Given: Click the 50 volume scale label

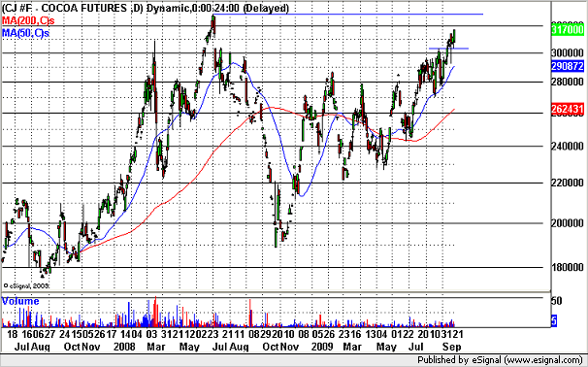Looking at the screenshot, I should click(x=557, y=301).
